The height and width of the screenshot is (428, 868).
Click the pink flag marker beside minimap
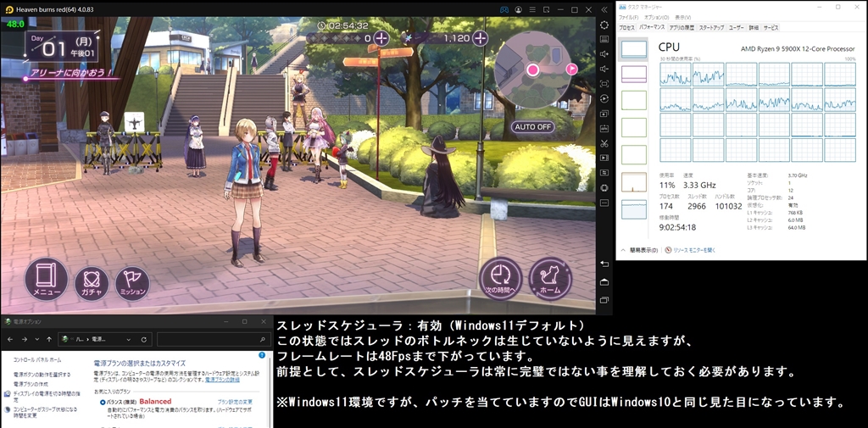(x=572, y=69)
